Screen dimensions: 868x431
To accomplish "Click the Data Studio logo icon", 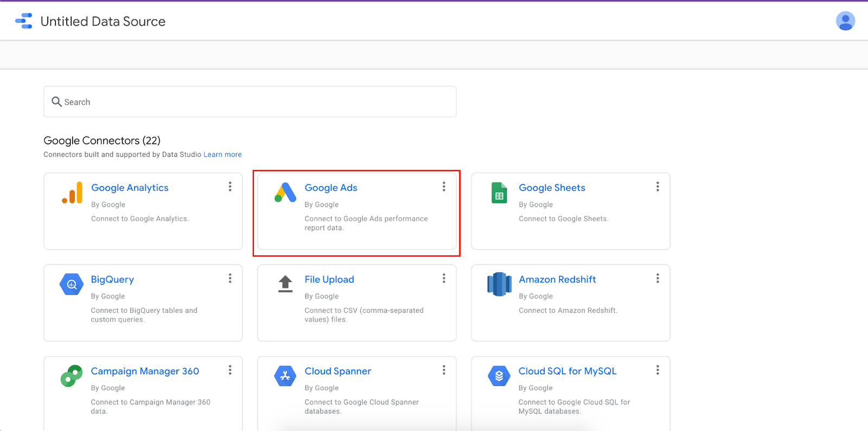I will pyautogui.click(x=24, y=21).
